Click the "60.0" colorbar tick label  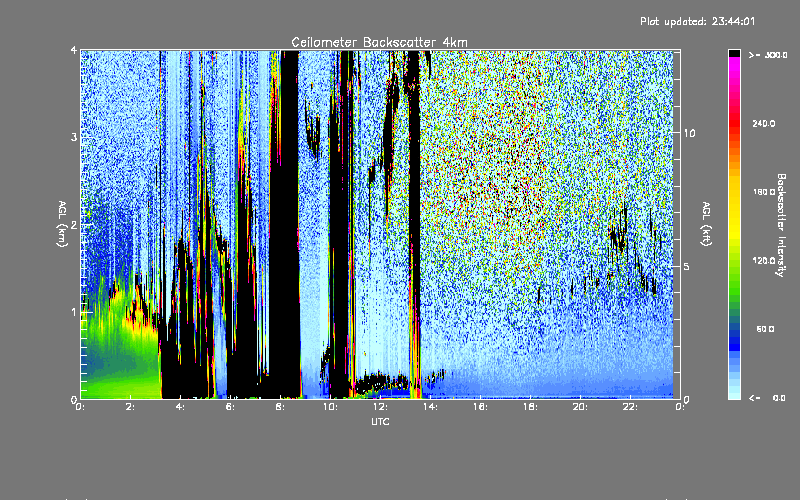point(765,329)
